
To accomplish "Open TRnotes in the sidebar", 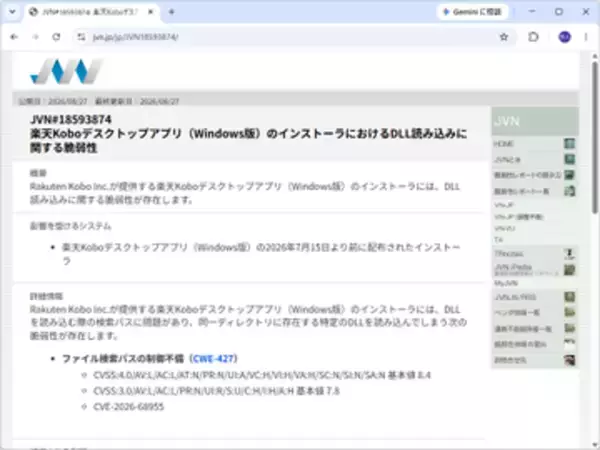I will (x=509, y=254).
